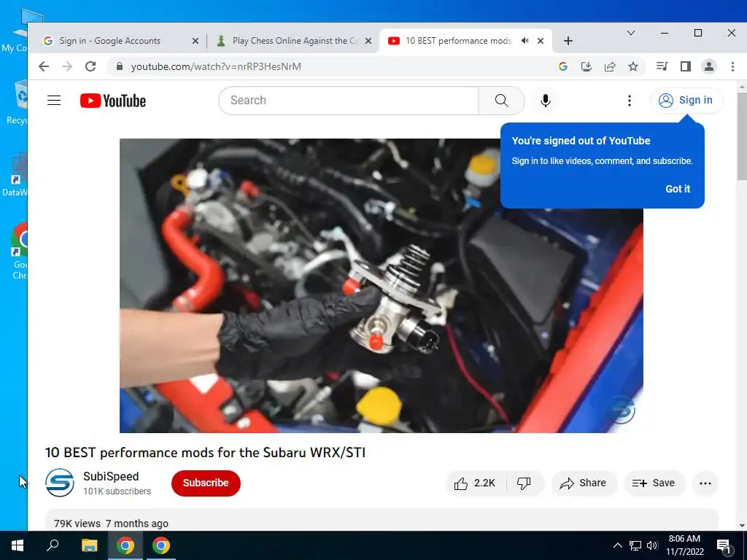
Task: Open File Explorer from taskbar
Action: [x=89, y=545]
